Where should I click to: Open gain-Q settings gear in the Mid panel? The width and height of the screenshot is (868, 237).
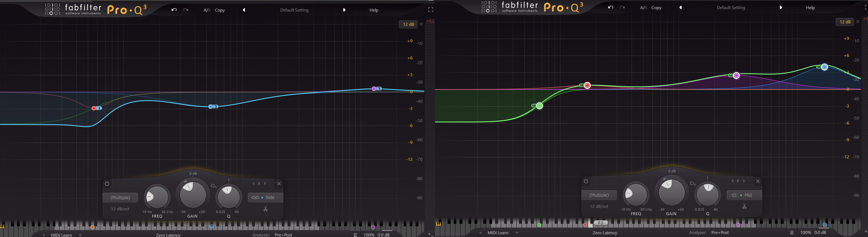(693, 184)
